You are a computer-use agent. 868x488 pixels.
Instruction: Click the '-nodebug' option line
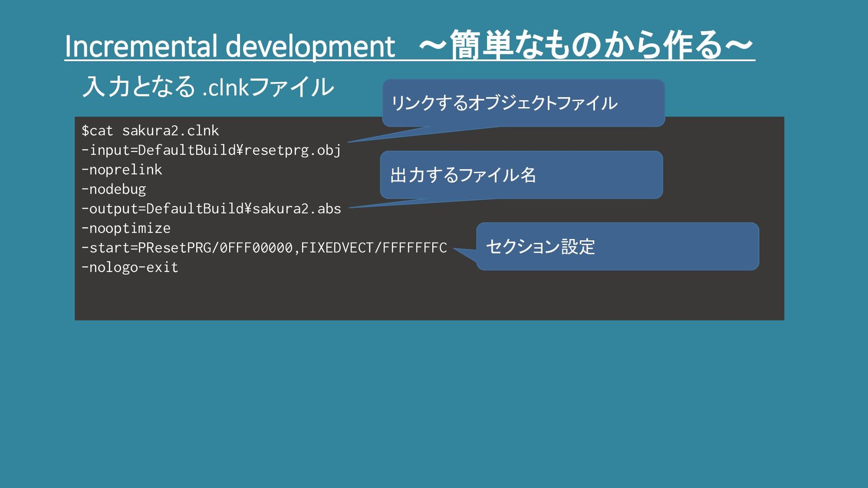click(x=114, y=189)
